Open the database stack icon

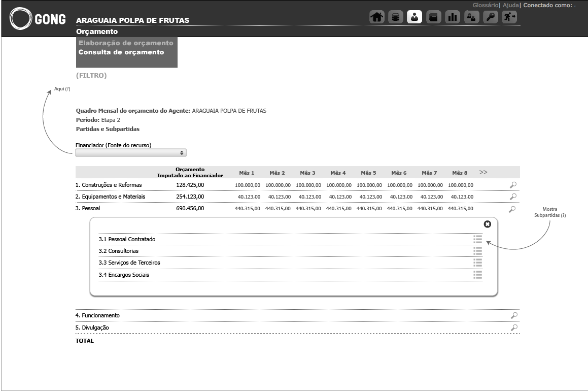pos(396,17)
